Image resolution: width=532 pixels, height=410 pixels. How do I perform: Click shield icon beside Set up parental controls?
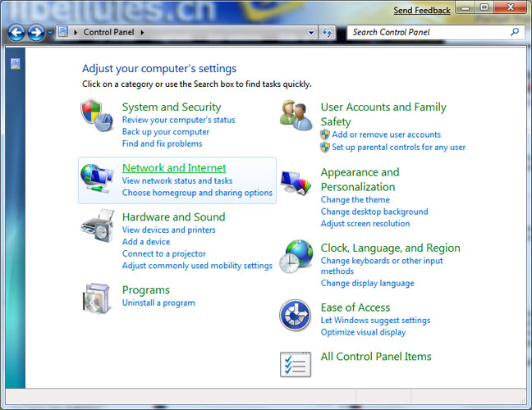click(x=324, y=148)
